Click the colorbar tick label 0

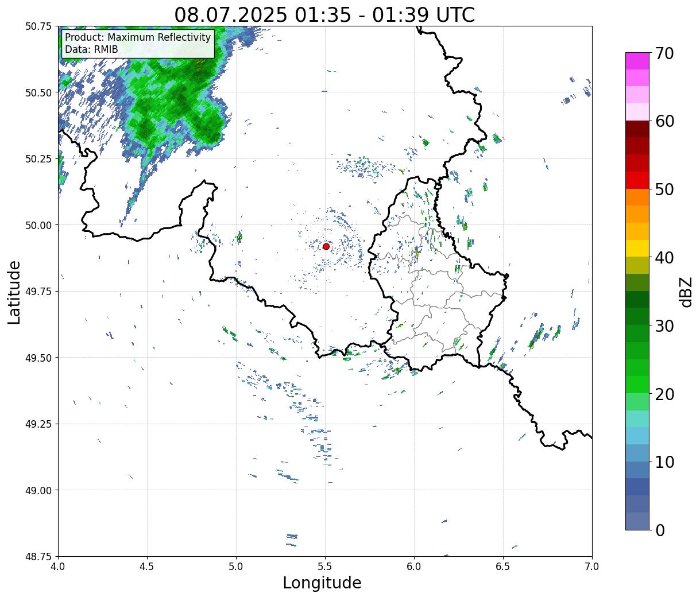pyautogui.click(x=659, y=530)
